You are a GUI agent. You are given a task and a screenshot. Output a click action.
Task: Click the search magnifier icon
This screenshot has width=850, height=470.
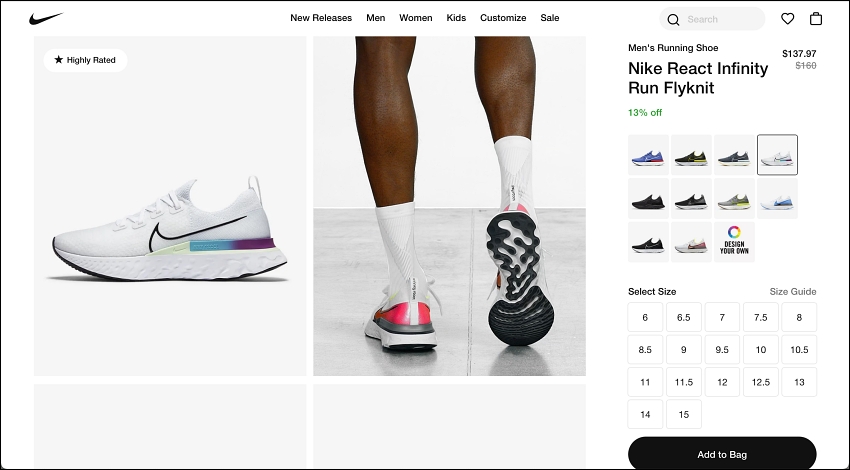tap(673, 20)
